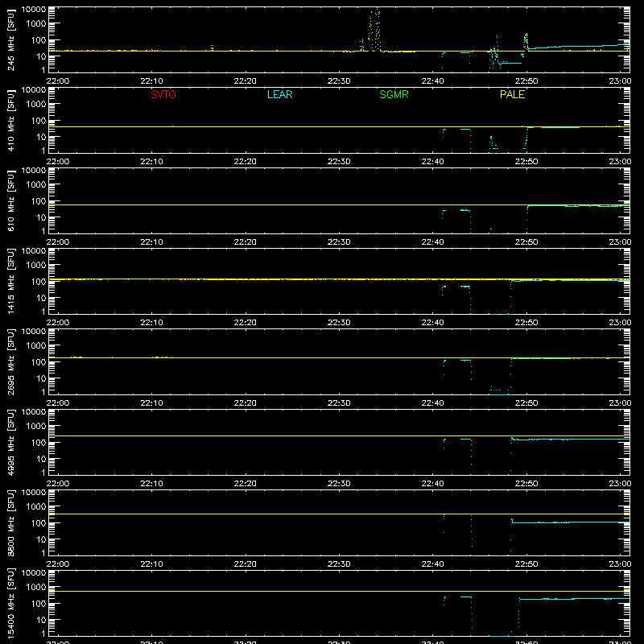Select the 1415 MHz [SFU] axis title
The image size is (644, 644).
click(10, 281)
